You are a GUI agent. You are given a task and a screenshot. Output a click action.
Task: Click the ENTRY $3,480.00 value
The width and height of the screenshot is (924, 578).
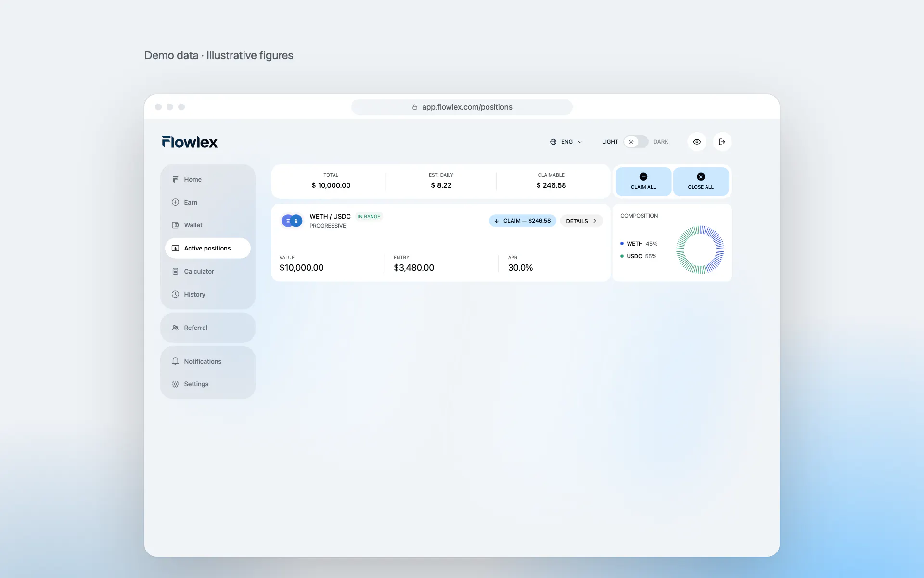[414, 268]
